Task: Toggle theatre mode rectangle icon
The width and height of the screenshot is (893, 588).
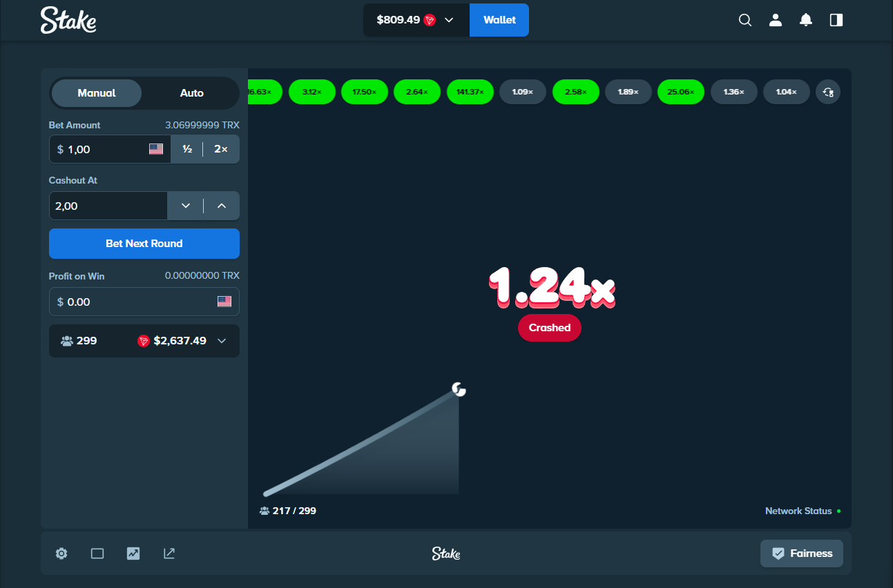Action: 97,553
